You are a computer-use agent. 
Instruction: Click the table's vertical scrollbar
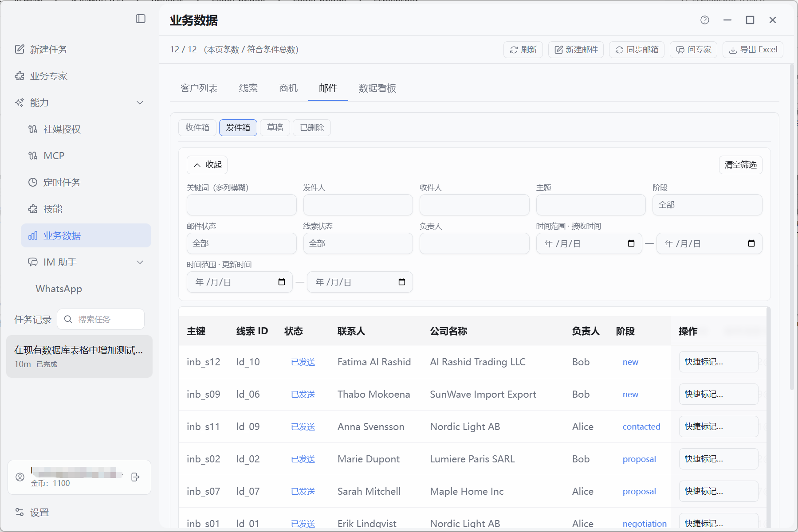click(x=768, y=417)
